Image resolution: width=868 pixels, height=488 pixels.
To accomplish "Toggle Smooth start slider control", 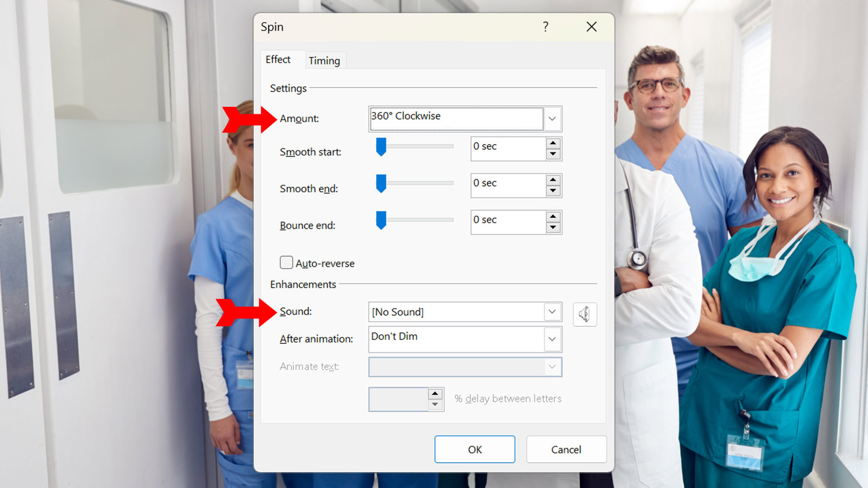I will 380,147.
